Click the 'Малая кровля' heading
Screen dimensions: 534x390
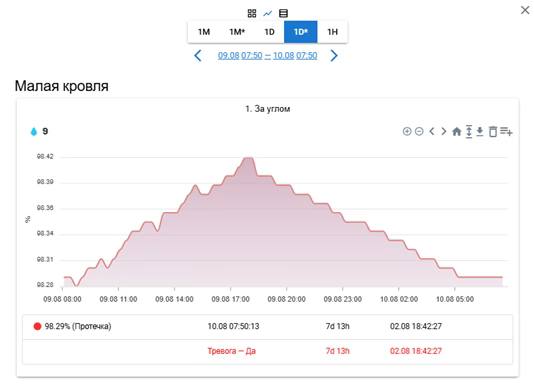(x=62, y=86)
